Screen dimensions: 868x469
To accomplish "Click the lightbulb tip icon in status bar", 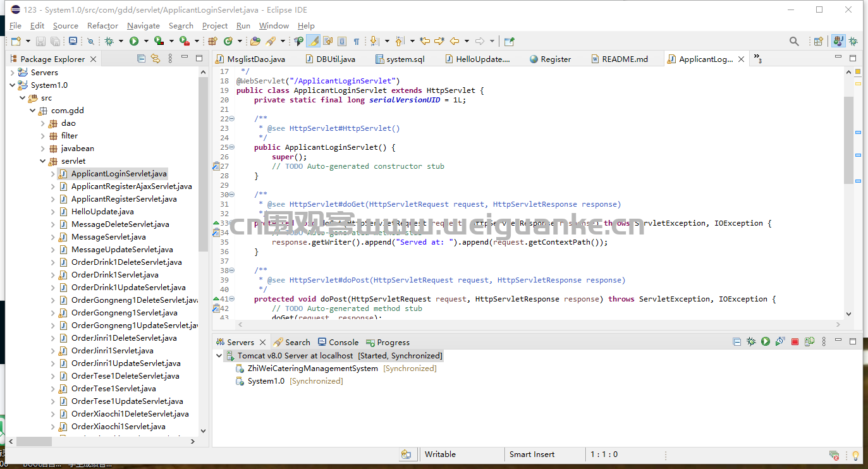I will click(x=855, y=455).
